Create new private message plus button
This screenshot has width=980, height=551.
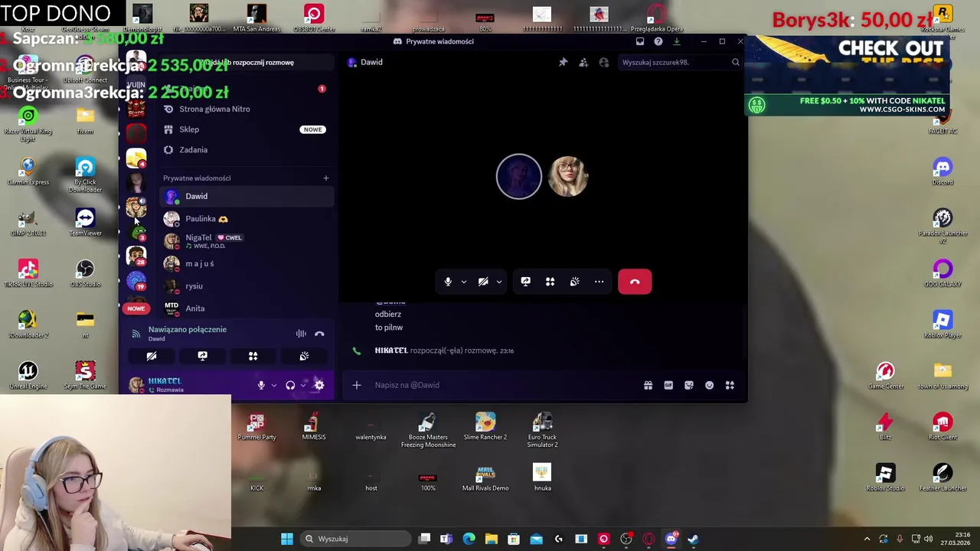click(325, 178)
